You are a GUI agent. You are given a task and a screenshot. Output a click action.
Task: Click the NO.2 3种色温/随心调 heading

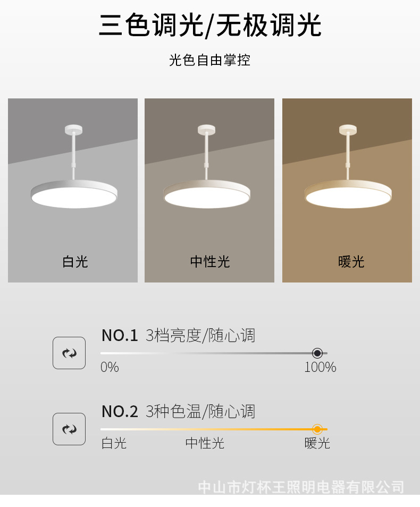coord(178,411)
